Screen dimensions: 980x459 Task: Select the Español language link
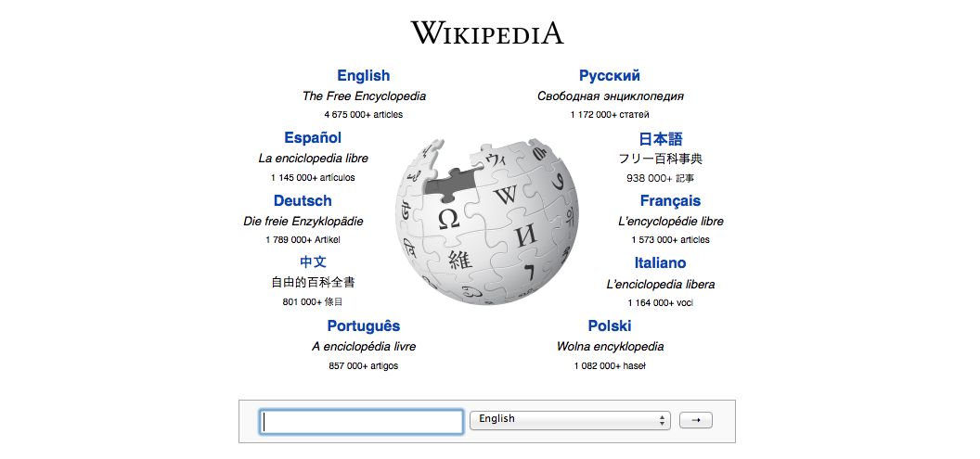[313, 138]
